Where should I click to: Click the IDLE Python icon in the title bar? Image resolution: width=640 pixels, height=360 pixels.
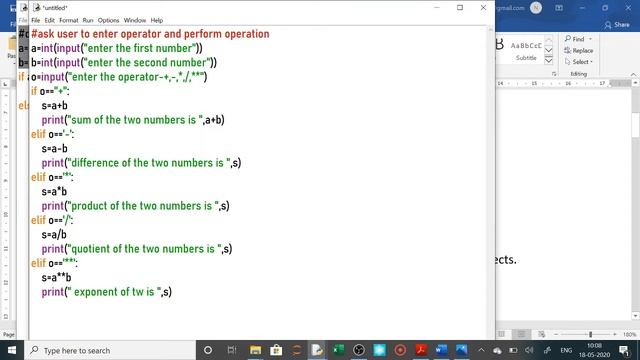(36, 7)
